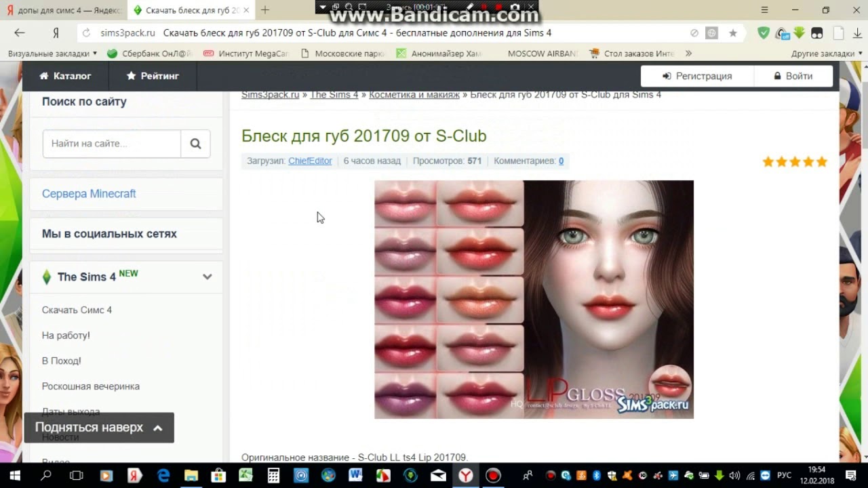Open the Роскошная вечеринка sidebar link
868x488 pixels.
click(x=91, y=386)
